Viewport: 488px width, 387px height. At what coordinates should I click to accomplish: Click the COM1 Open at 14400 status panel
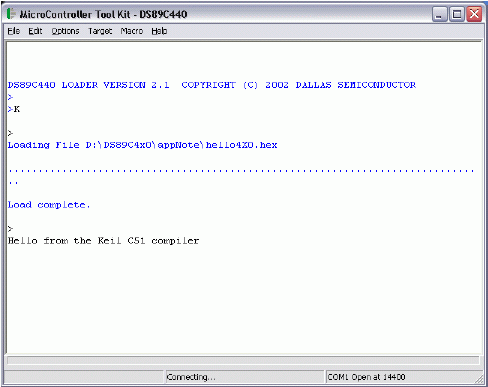click(x=400, y=377)
